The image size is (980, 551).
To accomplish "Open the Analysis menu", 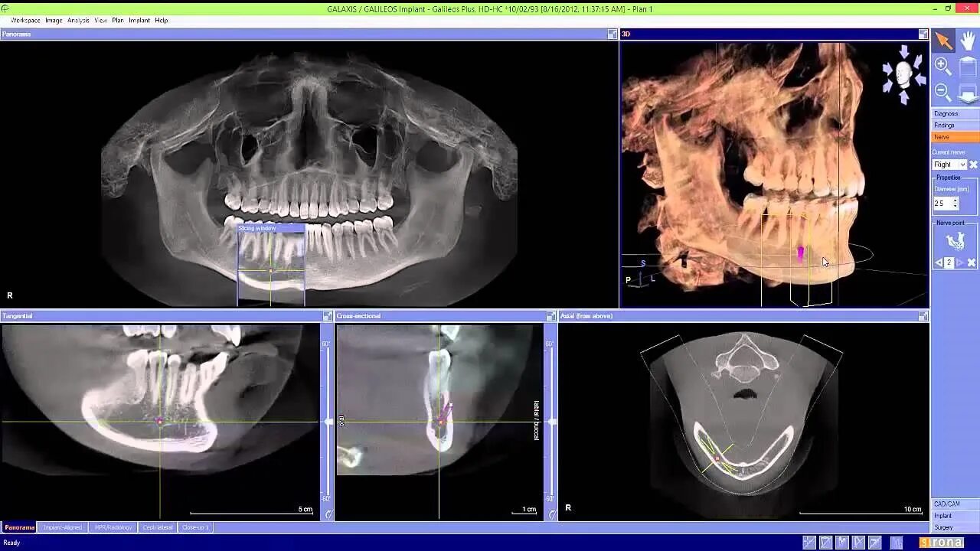I will click(x=78, y=21).
